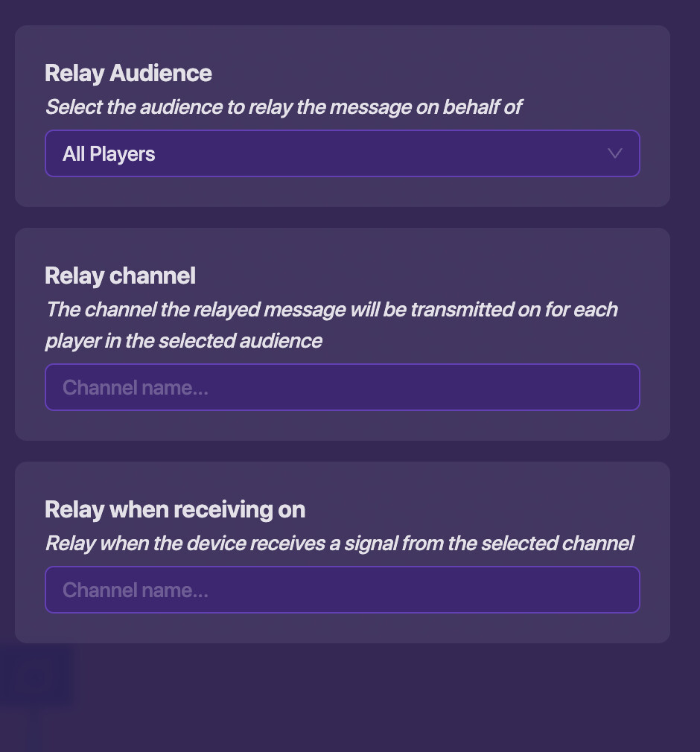This screenshot has width=700, height=752.
Task: Click 'player in the selected audience' text line
Action: click(183, 341)
